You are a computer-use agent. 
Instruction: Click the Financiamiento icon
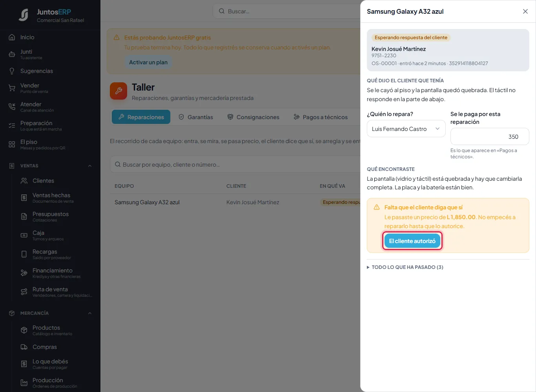pos(24,273)
